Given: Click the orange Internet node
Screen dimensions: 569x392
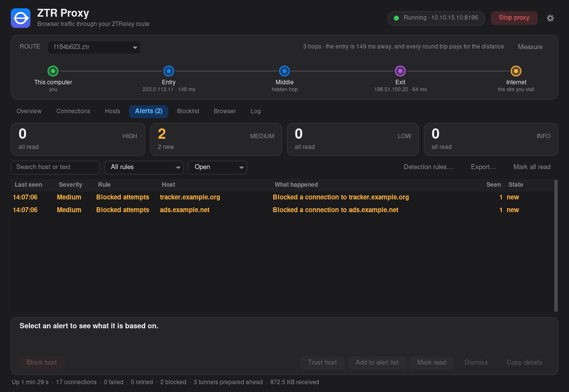Looking at the screenshot, I should point(516,71).
